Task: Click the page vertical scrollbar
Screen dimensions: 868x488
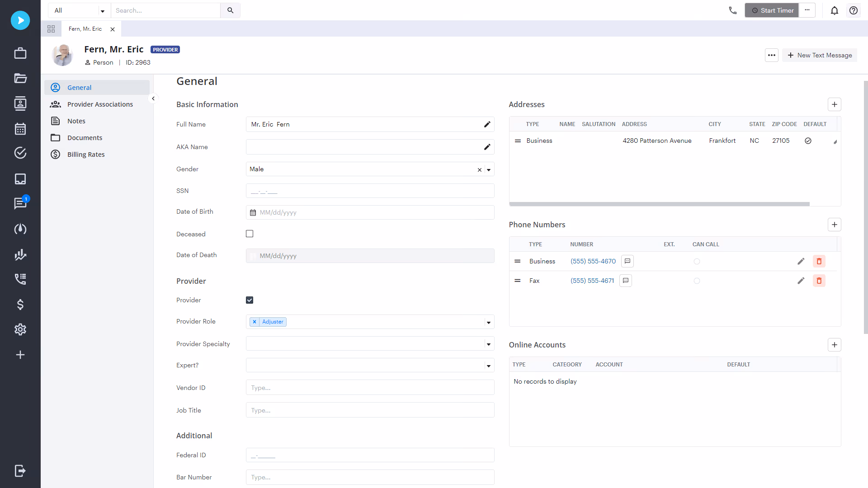Action: [865, 207]
